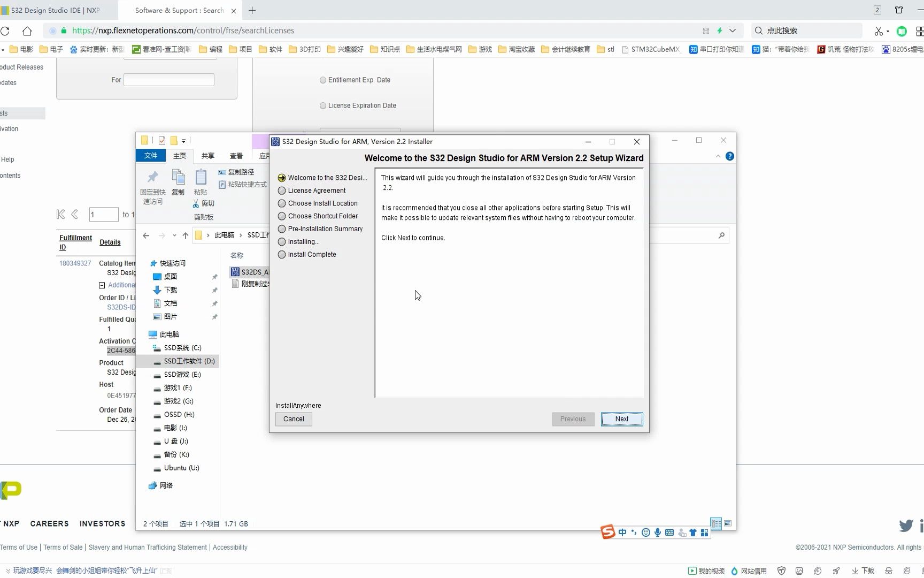Click the Twitter bird icon in the footer

coord(906,526)
